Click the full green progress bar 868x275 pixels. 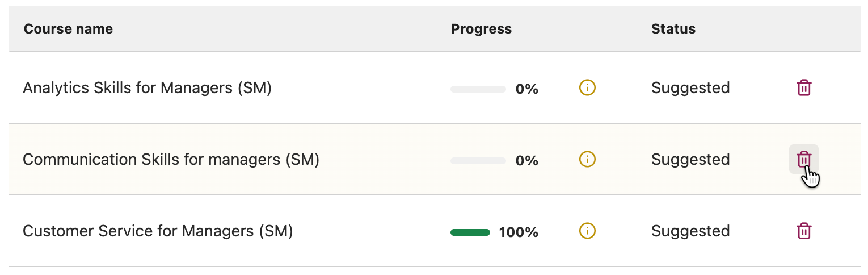470,232
